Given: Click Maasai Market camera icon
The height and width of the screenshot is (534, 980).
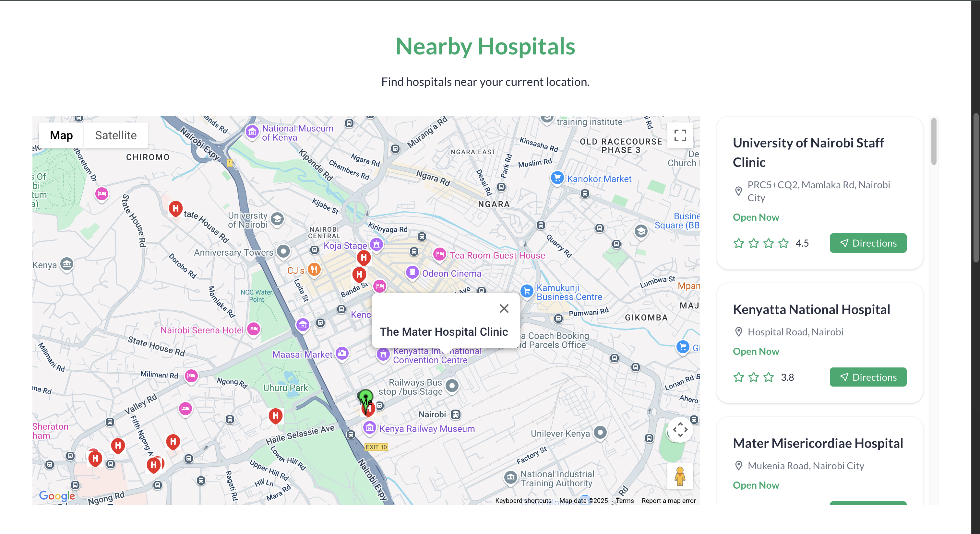Looking at the screenshot, I should 342,354.
